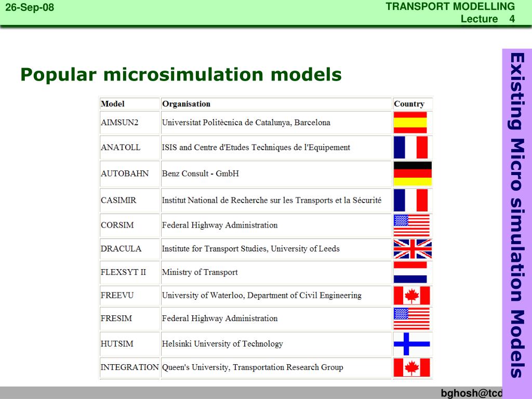532x399 pixels.
Task: Click the 'Lecture 4' header text
Action: click(487, 19)
